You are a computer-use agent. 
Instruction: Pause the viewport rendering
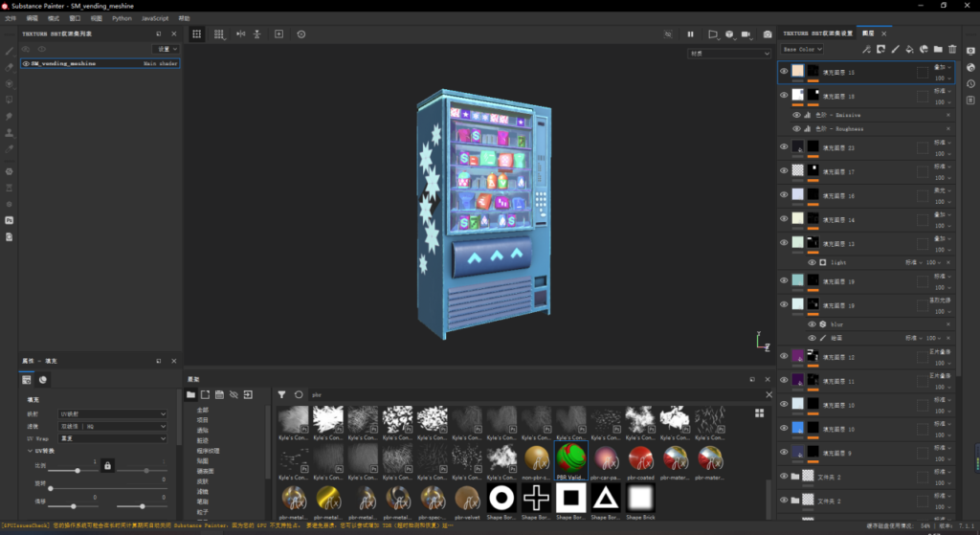[691, 34]
